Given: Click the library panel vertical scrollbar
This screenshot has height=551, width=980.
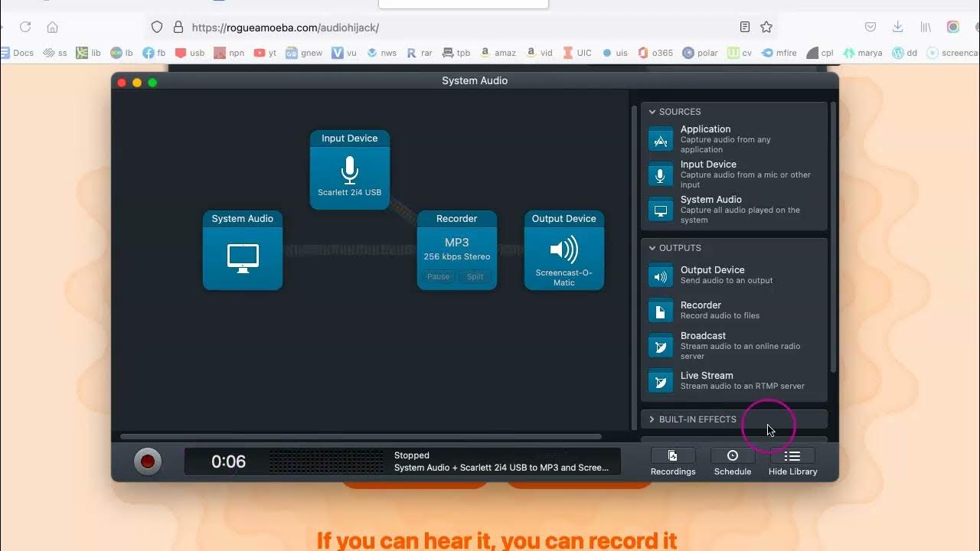Looking at the screenshot, I should (x=833, y=237).
